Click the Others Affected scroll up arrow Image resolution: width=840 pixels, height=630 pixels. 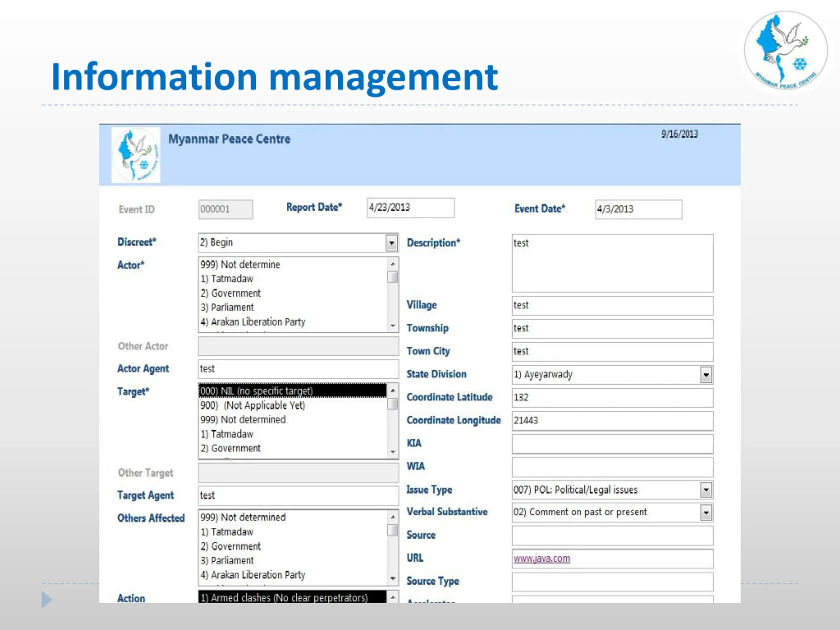point(393,516)
